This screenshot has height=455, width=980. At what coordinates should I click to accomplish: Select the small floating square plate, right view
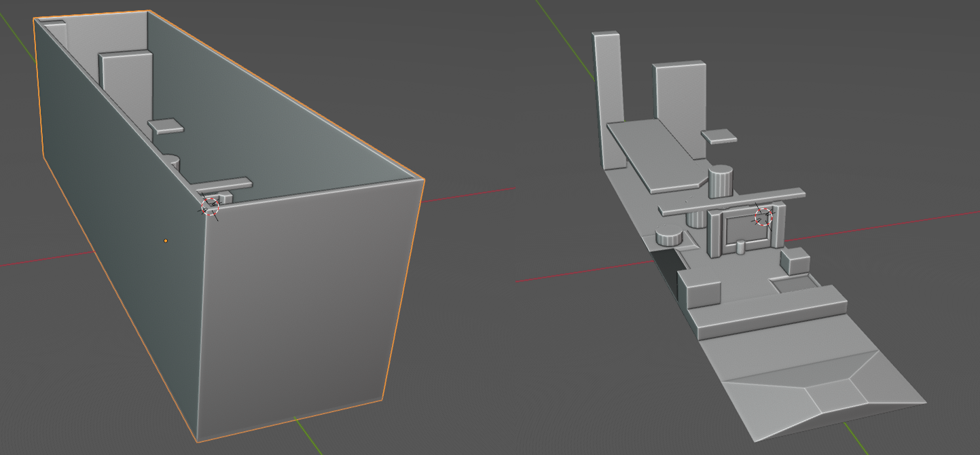pos(719,136)
